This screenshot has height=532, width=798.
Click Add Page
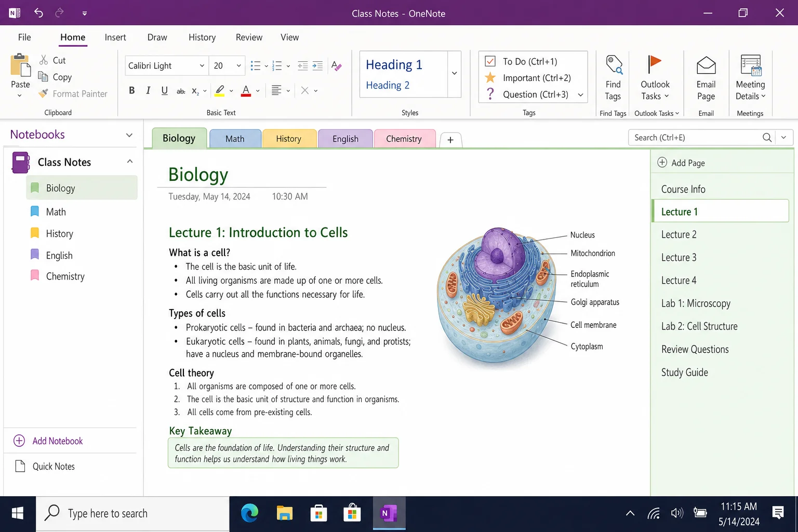click(x=681, y=163)
